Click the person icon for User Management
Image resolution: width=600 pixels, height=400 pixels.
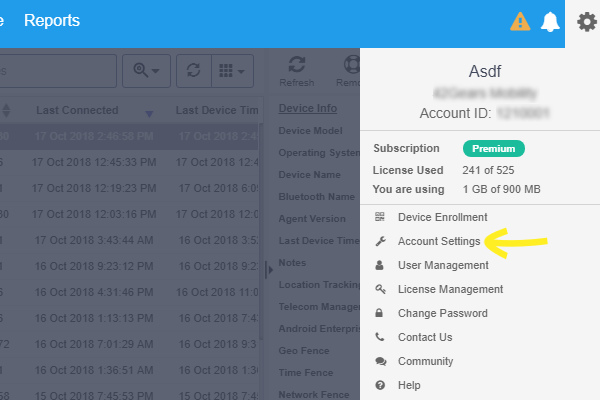[379, 265]
